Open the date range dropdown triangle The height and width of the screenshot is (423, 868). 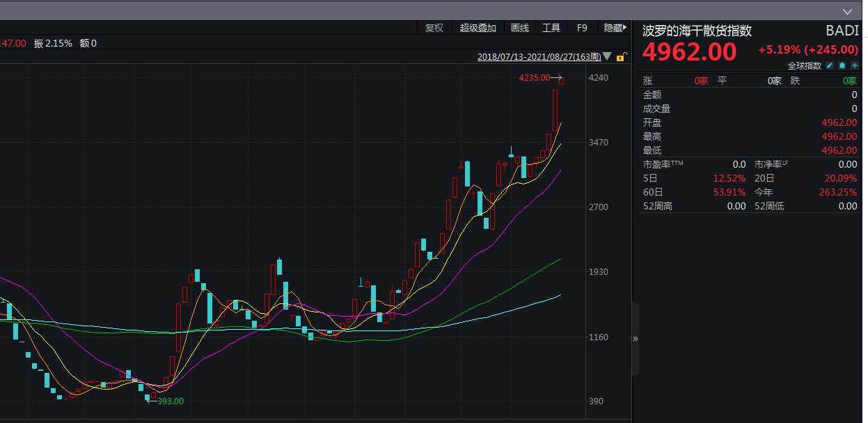[x=607, y=57]
